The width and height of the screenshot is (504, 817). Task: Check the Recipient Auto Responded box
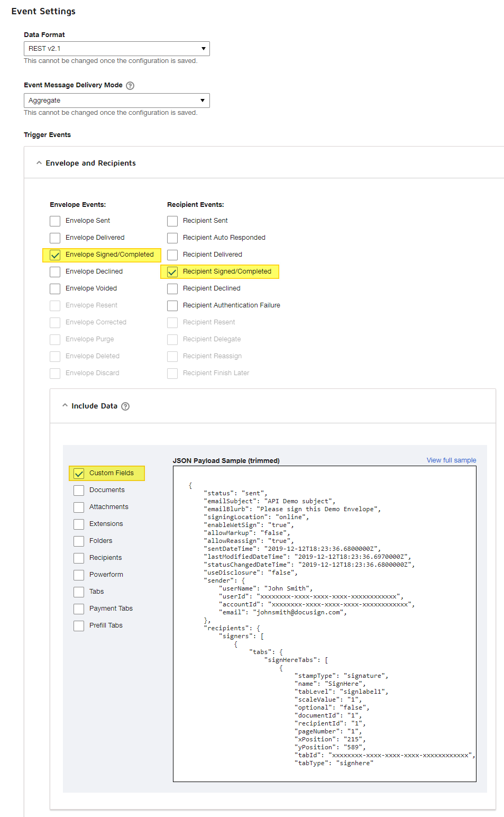pos(172,238)
